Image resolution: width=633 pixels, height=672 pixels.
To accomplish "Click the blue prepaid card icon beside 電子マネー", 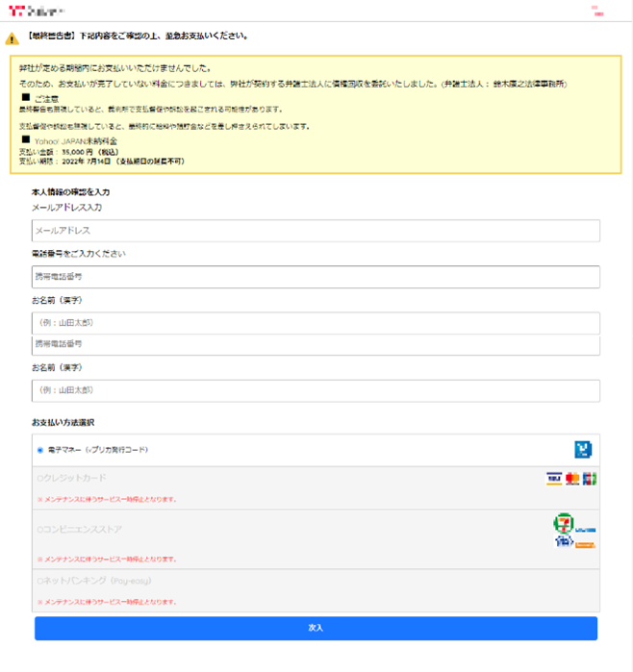I will point(583,450).
